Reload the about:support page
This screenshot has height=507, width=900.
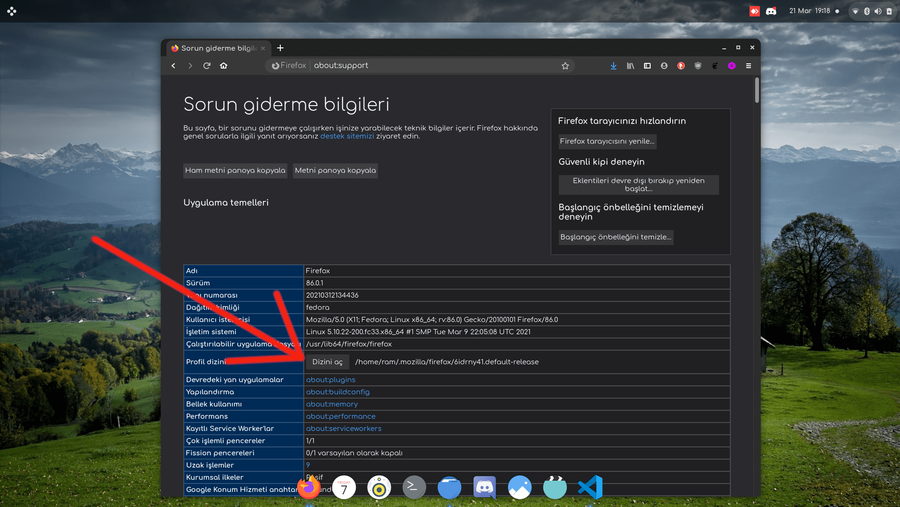(x=207, y=65)
